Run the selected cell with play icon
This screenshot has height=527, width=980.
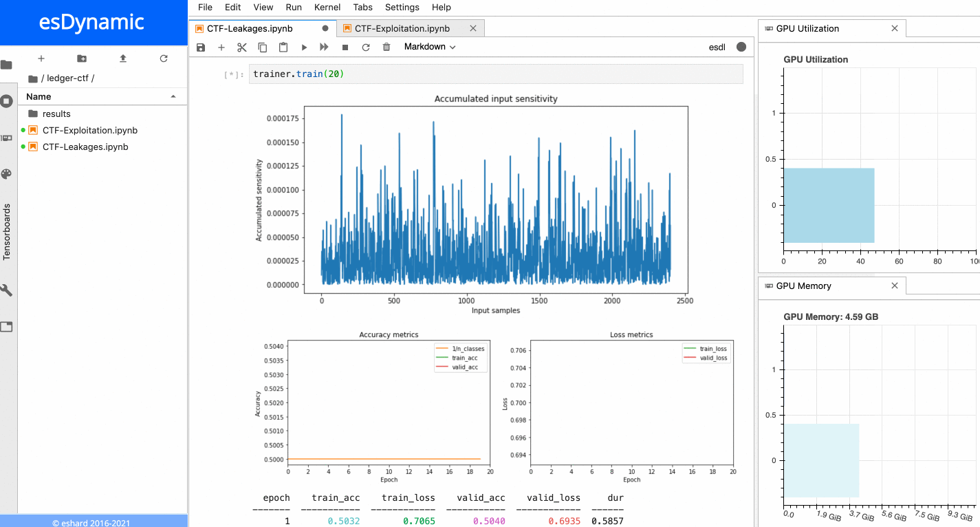[304, 47]
